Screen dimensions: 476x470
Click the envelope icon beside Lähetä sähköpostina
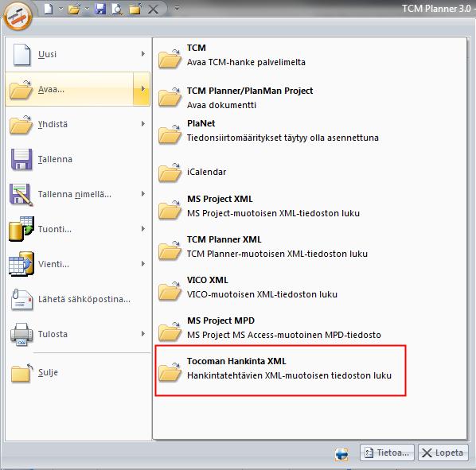pos(21,299)
